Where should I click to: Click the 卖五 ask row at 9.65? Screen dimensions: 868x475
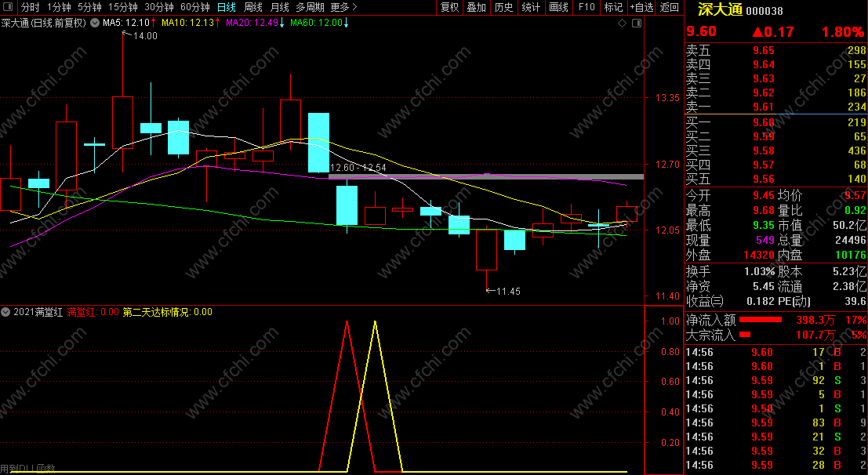776,50
